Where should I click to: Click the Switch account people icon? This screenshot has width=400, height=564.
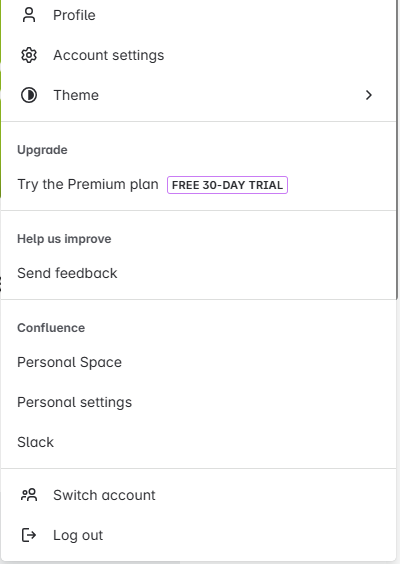coord(29,495)
